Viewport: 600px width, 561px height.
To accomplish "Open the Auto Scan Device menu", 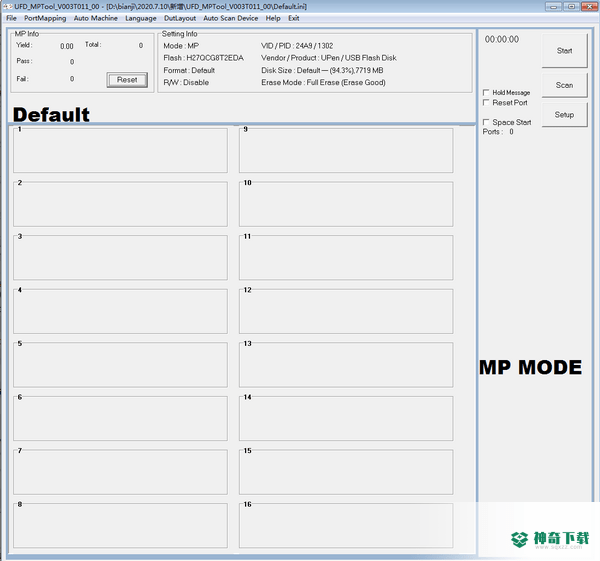I will click(x=231, y=18).
